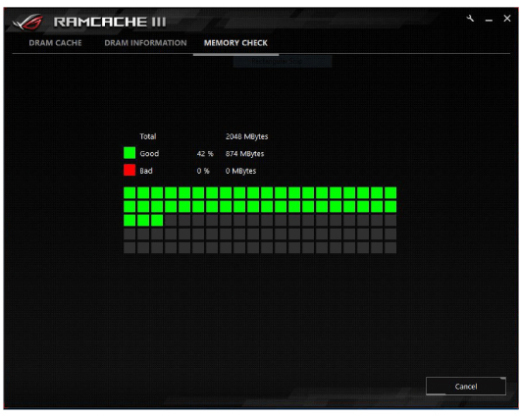Close the RAMCache III window
Screen dimensions: 521x417
[507, 18]
